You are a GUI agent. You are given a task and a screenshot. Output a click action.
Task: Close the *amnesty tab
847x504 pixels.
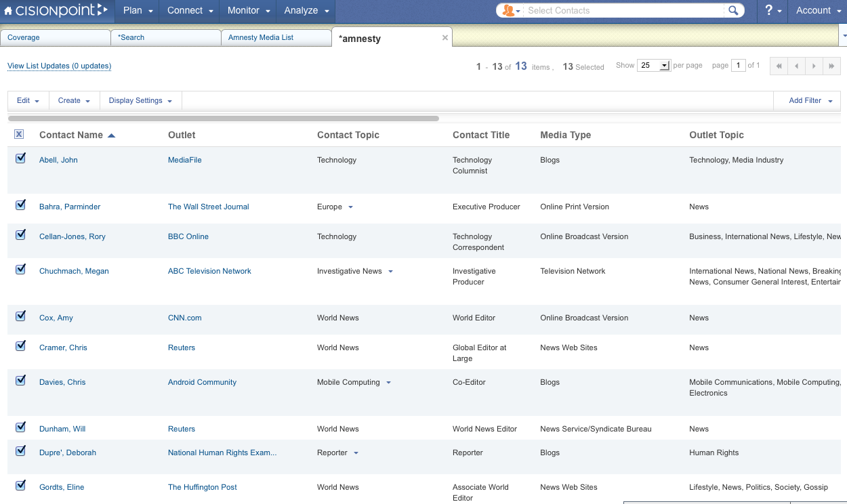coord(445,38)
